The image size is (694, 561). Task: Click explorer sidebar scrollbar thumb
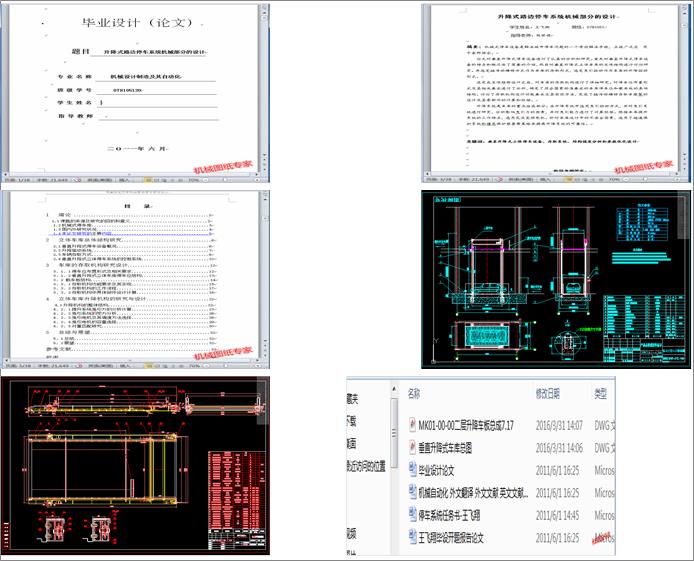tap(393, 434)
